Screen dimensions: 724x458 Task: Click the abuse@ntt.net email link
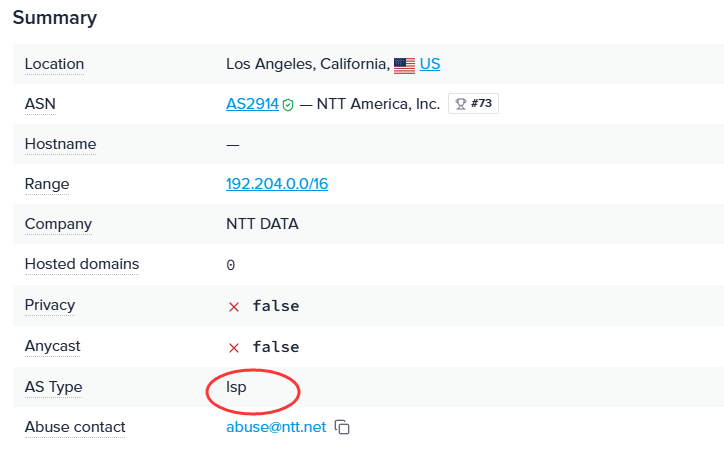pos(276,427)
